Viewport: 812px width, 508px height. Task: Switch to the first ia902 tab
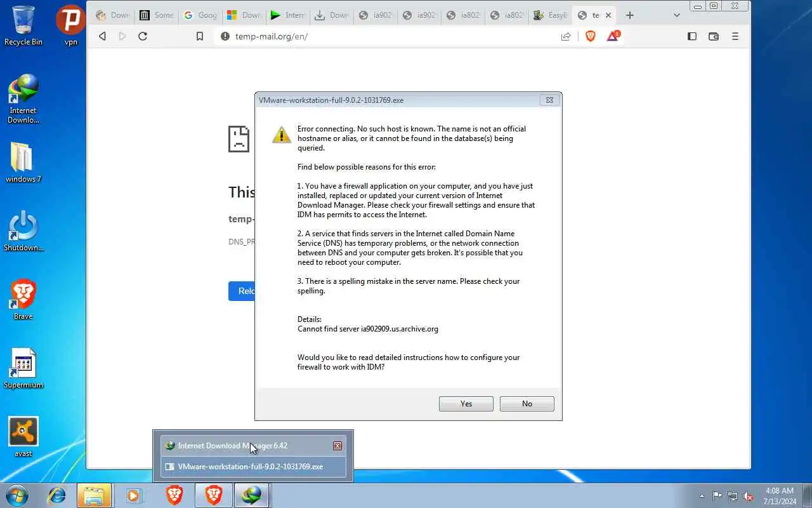pyautogui.click(x=374, y=15)
